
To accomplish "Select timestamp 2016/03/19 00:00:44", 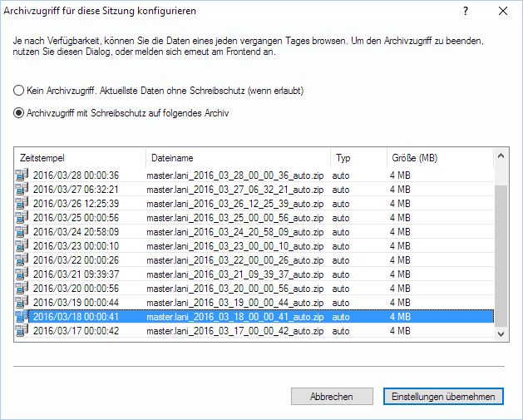I will point(76,303).
